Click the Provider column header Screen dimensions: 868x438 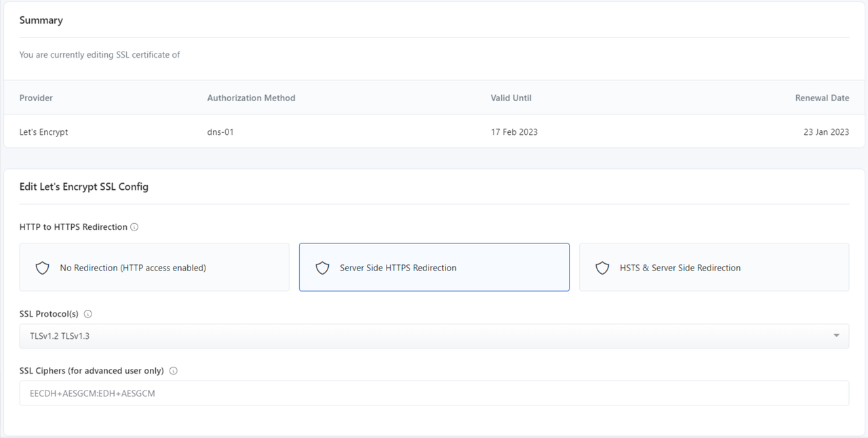[36, 98]
